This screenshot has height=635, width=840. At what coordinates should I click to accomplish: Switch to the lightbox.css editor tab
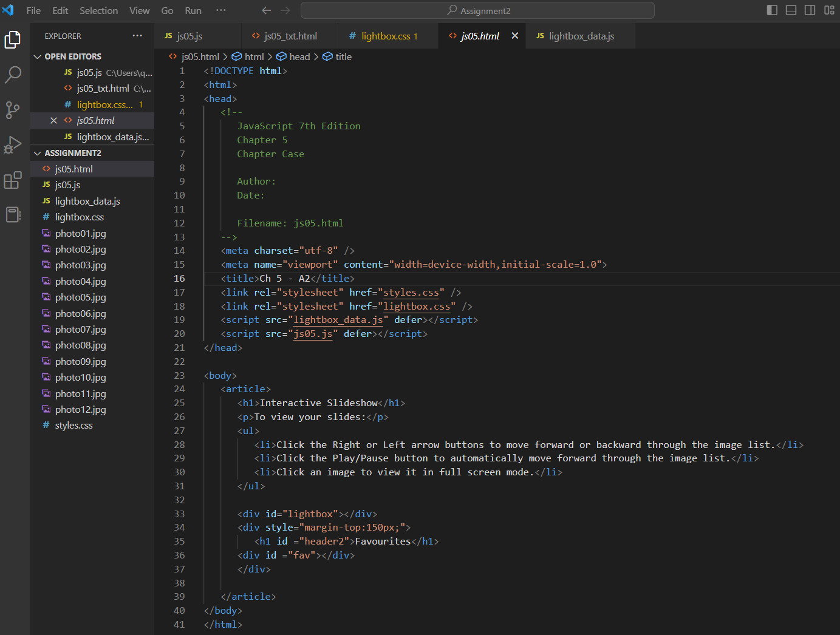coord(389,36)
